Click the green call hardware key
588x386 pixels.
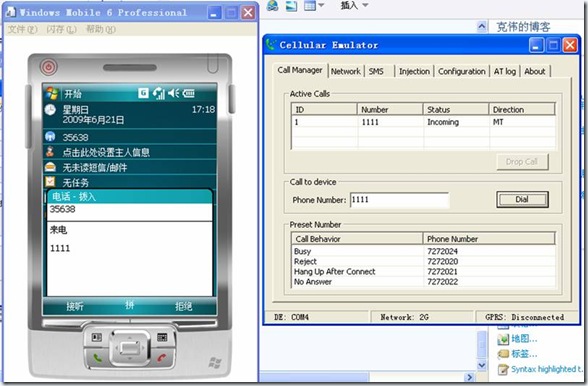97,358
